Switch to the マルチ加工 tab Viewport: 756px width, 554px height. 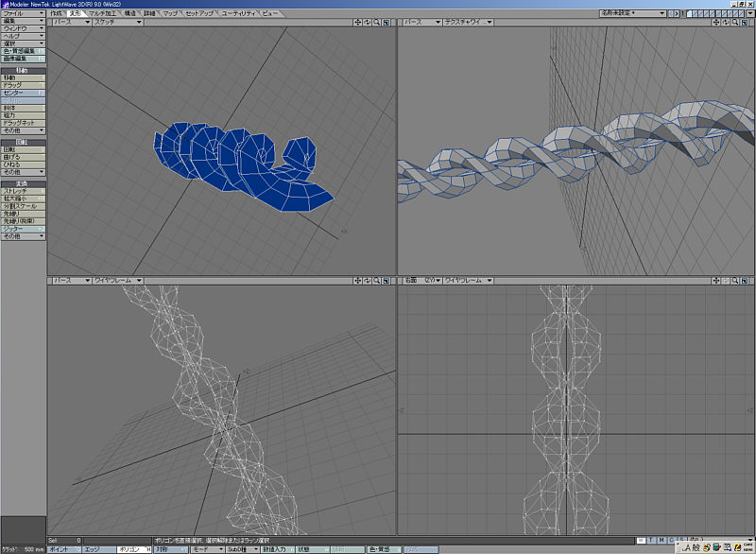[x=101, y=14]
